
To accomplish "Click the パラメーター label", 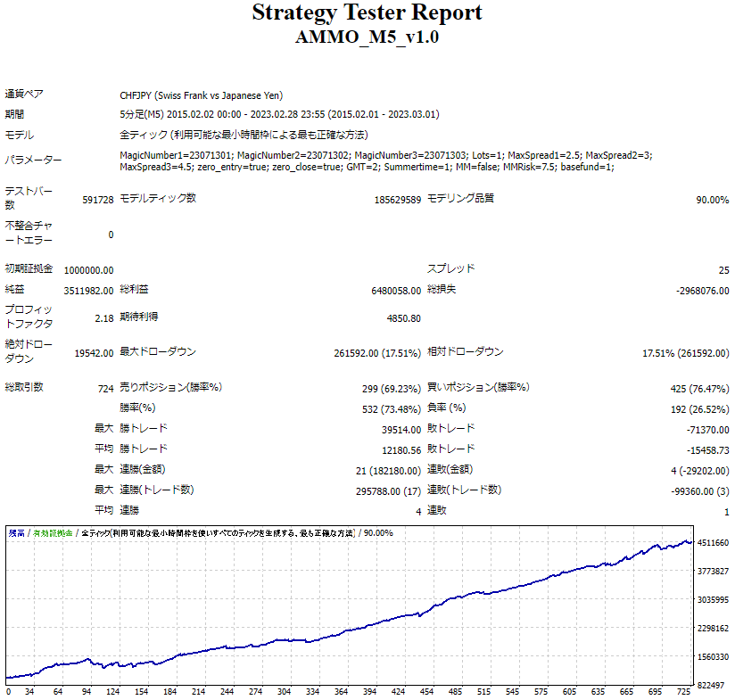I will pyautogui.click(x=33, y=160).
